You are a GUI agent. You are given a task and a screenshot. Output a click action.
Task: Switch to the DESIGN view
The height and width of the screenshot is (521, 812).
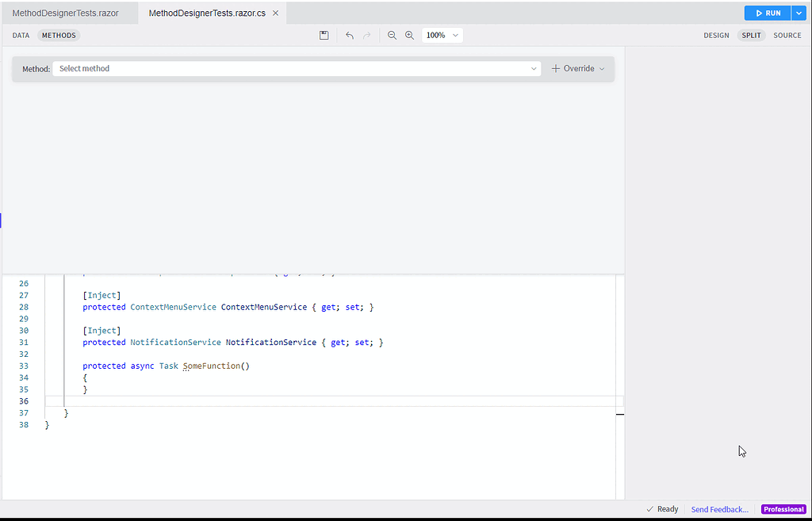tap(716, 35)
